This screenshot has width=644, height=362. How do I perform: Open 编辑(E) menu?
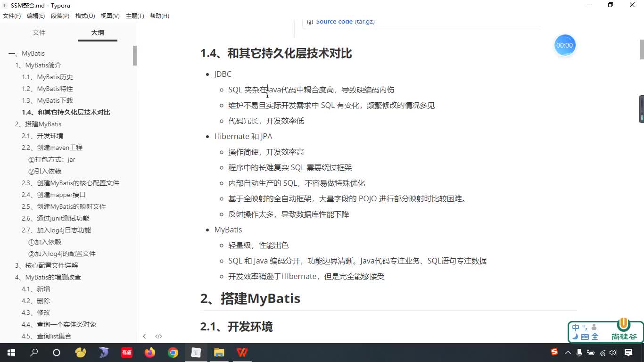36,16
